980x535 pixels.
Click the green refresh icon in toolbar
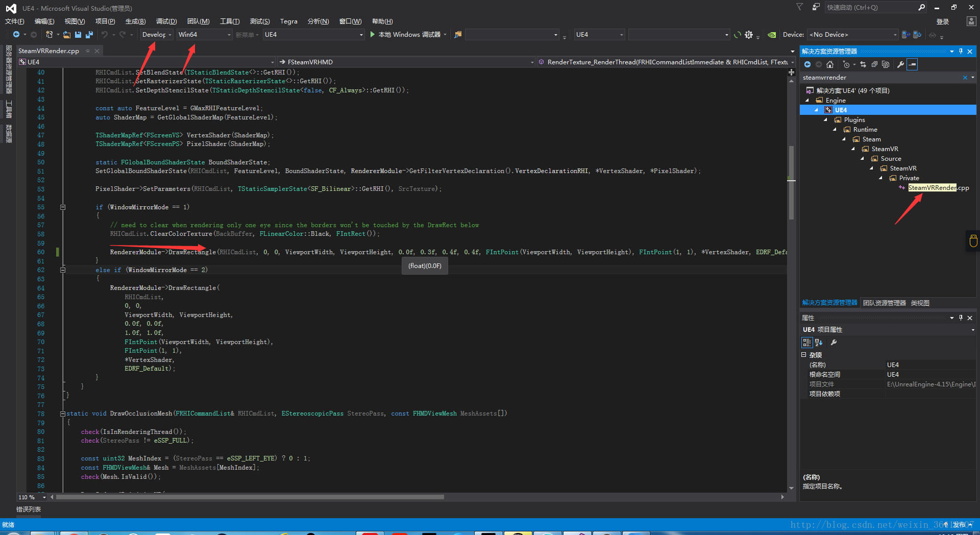(x=738, y=35)
